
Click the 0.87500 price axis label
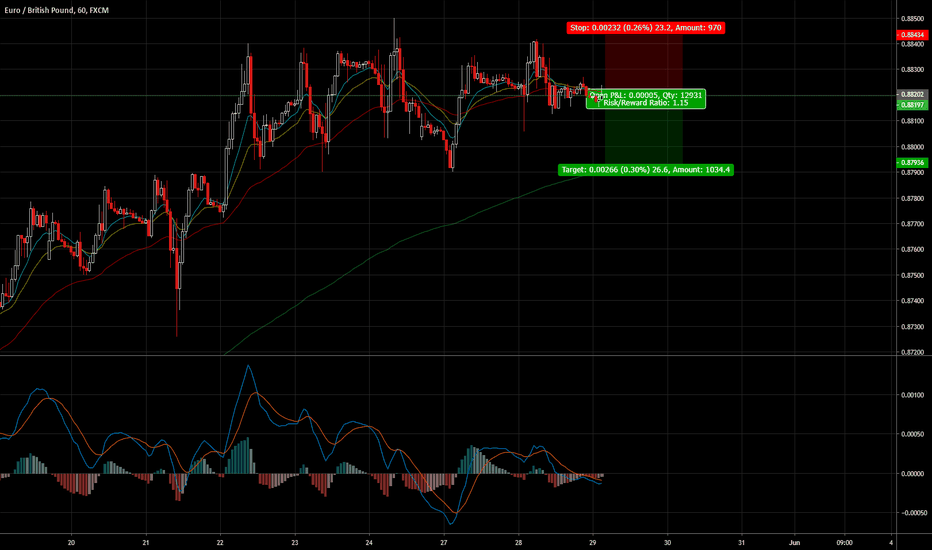[912, 275]
